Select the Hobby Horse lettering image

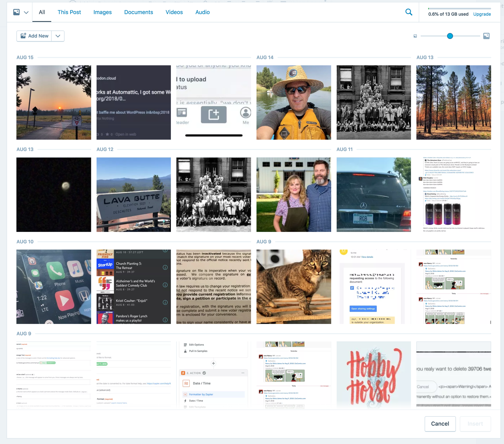(x=373, y=375)
